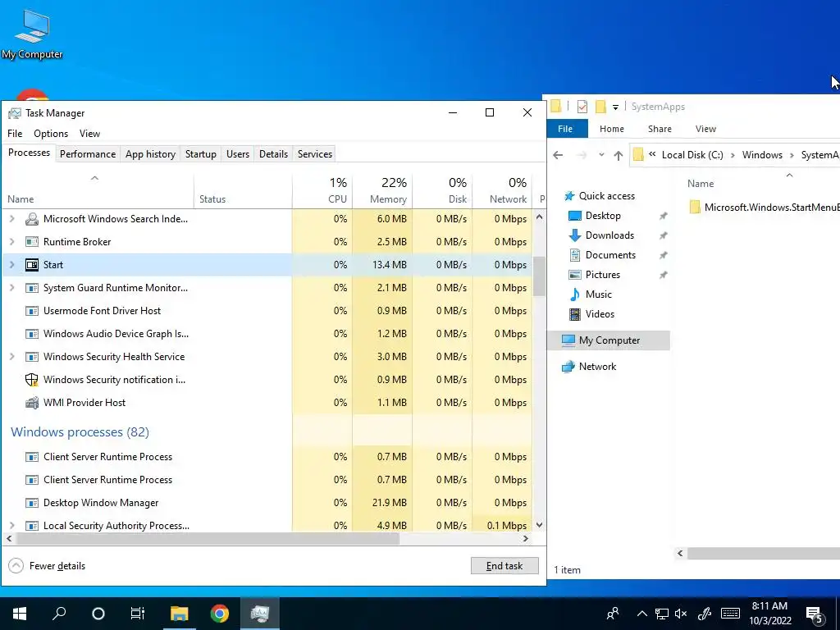Click the Start process icon in list
This screenshot has height=630, width=840.
[32, 265]
